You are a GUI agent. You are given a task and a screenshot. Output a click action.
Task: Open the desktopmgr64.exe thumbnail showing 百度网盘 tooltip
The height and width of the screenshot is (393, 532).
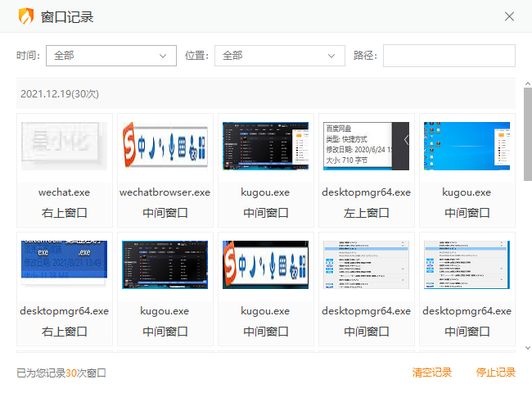click(x=366, y=147)
